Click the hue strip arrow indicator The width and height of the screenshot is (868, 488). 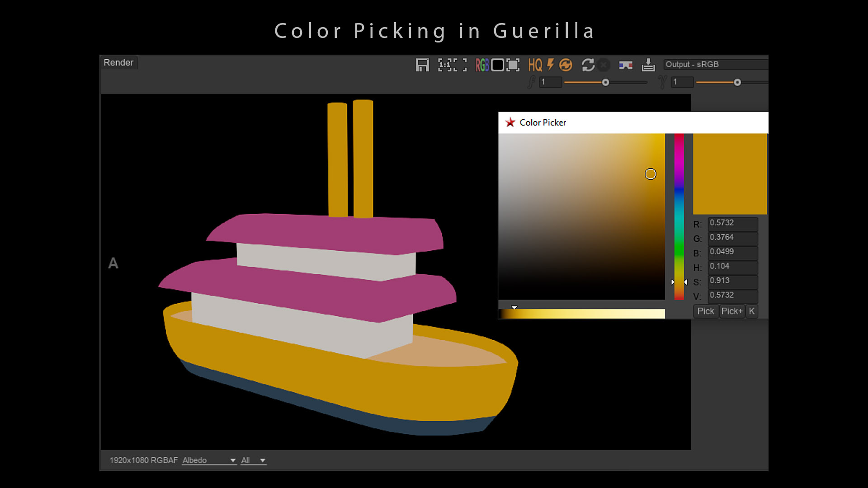click(x=679, y=282)
